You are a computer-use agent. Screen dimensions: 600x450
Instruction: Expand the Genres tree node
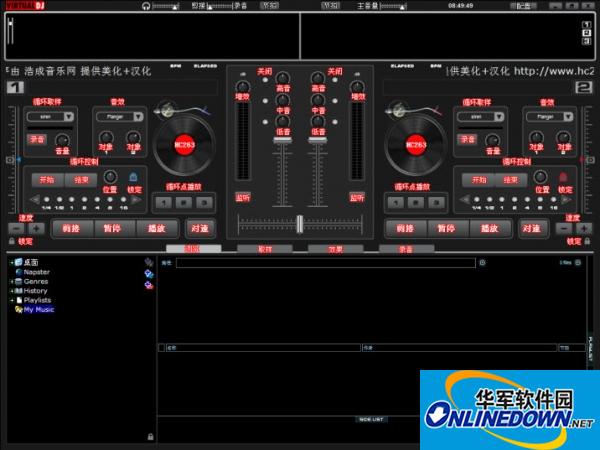click(11, 282)
